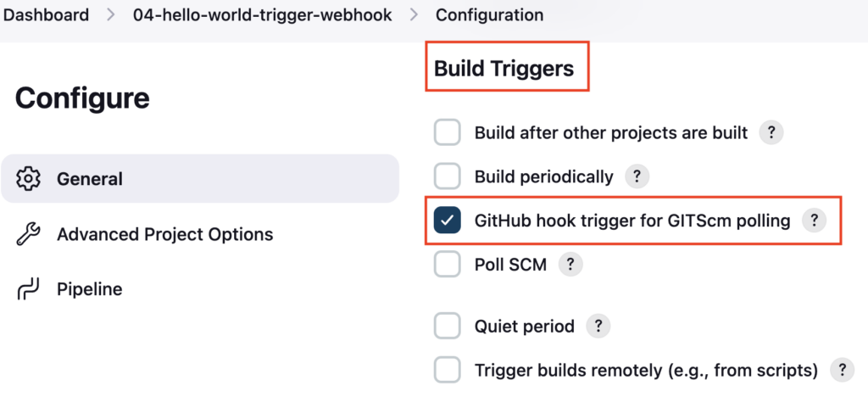Click the Configuration breadcrumb

[489, 15]
